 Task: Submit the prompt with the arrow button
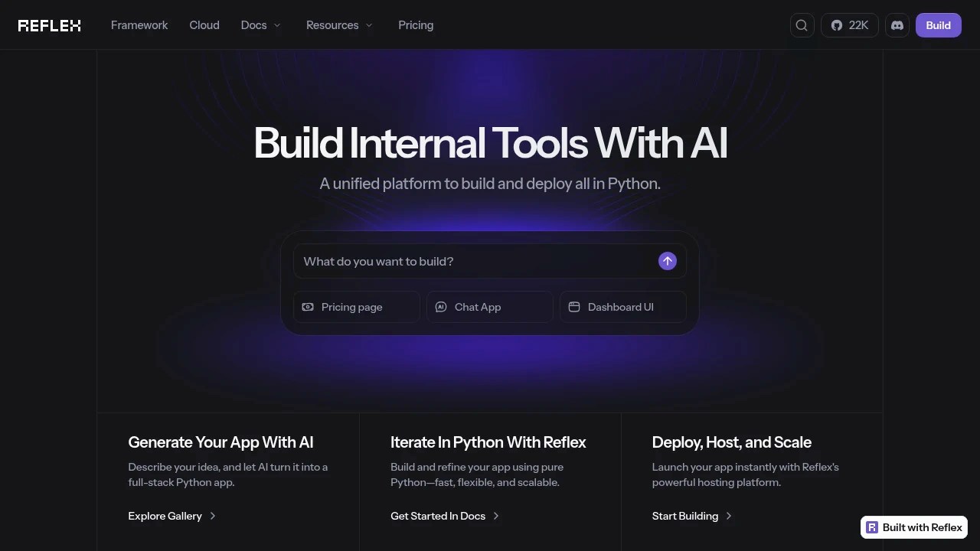click(x=667, y=261)
